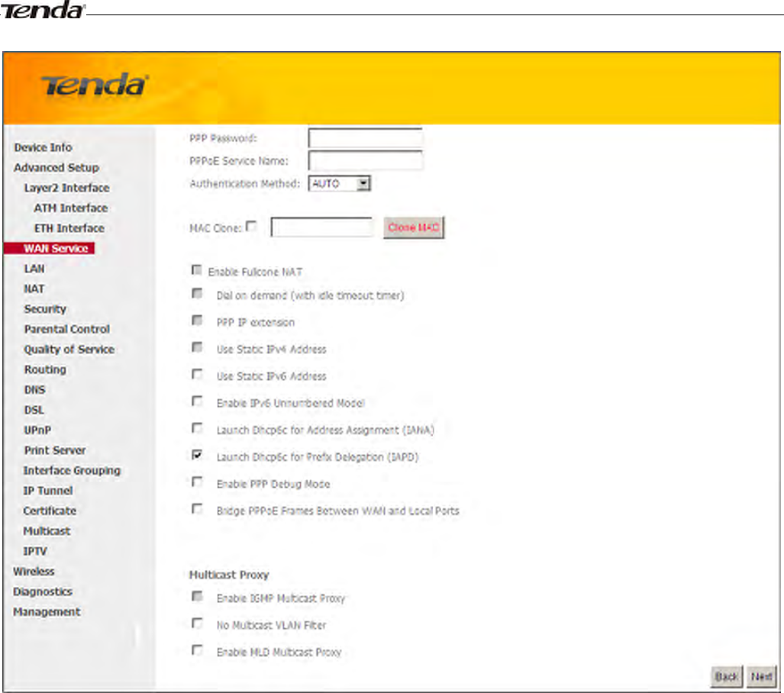This screenshot has width=784, height=693.
Task: Check Use Static IPv6 Address
Action: tap(197, 374)
